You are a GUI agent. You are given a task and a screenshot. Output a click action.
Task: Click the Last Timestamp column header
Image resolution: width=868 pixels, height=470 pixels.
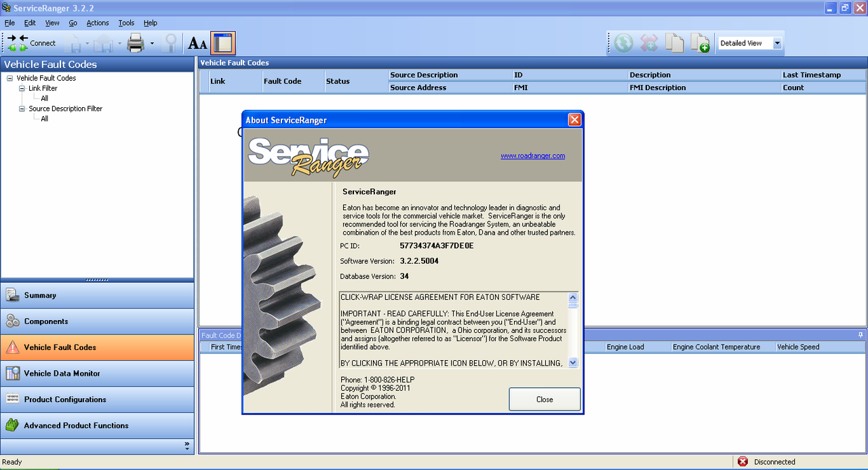[823, 75]
